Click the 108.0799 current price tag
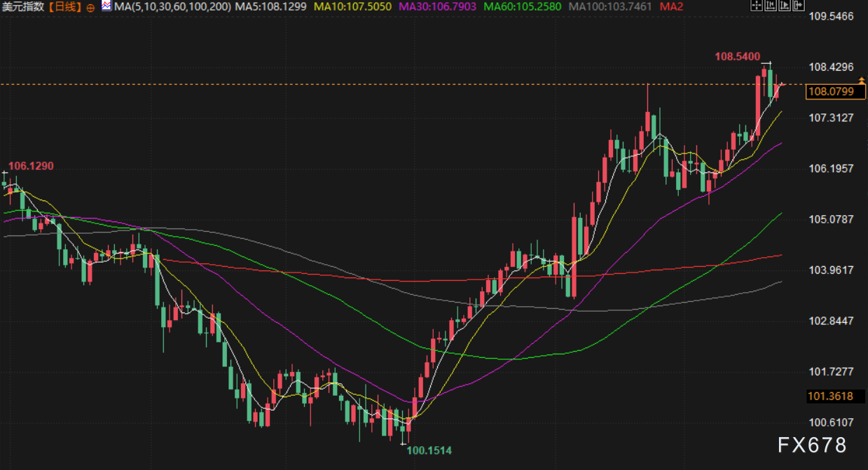Screen dimensions: 868x470 [x=831, y=91]
